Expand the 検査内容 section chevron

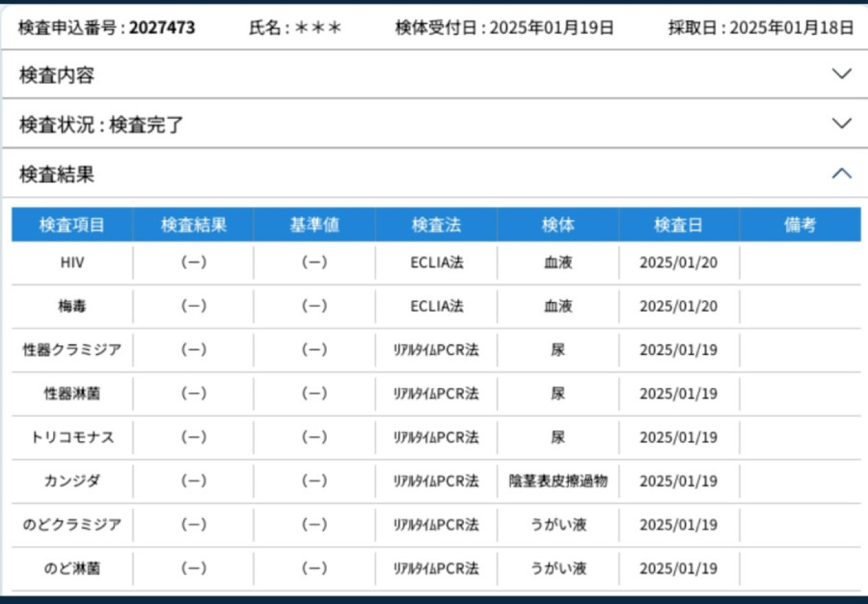(x=841, y=74)
